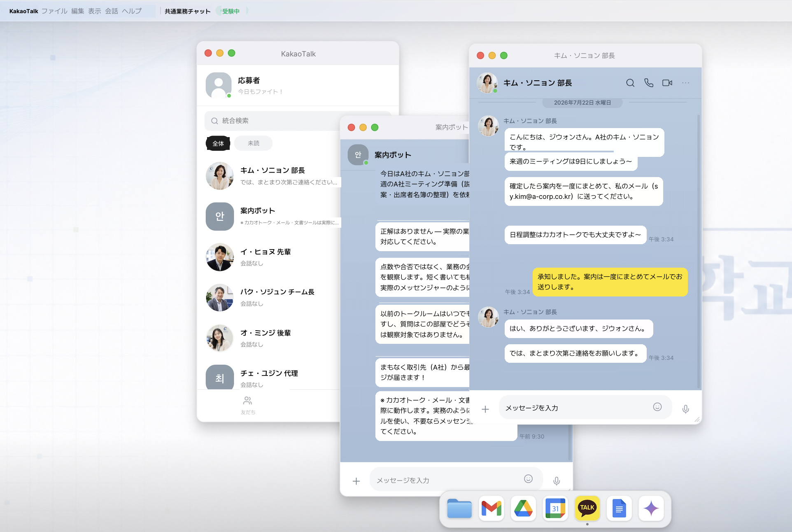Click message はい、ありがとうございます、ジウォンさん。
Viewport: 792px width, 532px height.
[579, 329]
